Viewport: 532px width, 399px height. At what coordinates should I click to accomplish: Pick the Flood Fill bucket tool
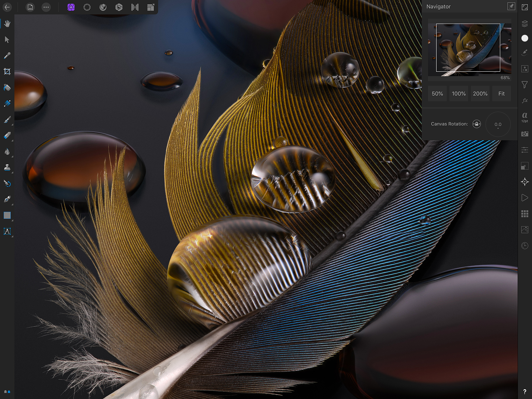tap(7, 87)
